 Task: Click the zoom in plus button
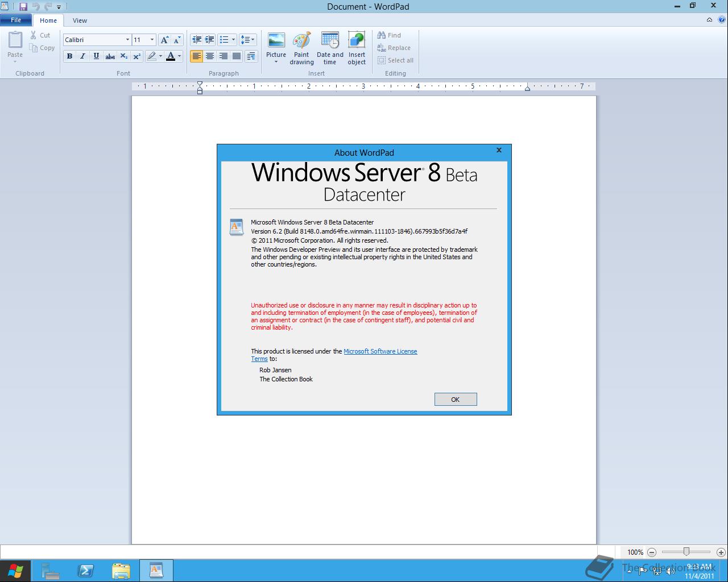click(721, 552)
